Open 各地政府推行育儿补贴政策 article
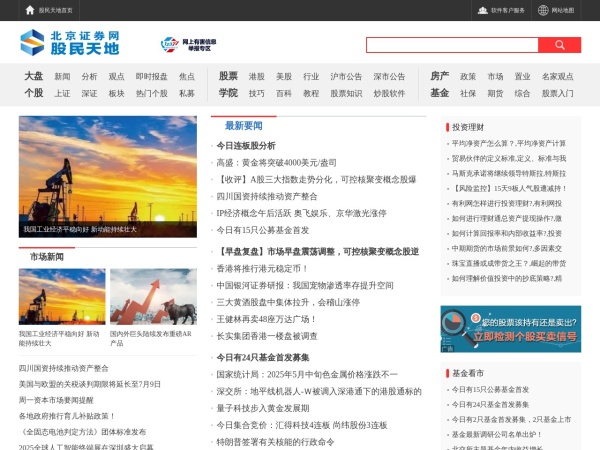 click(x=67, y=416)
